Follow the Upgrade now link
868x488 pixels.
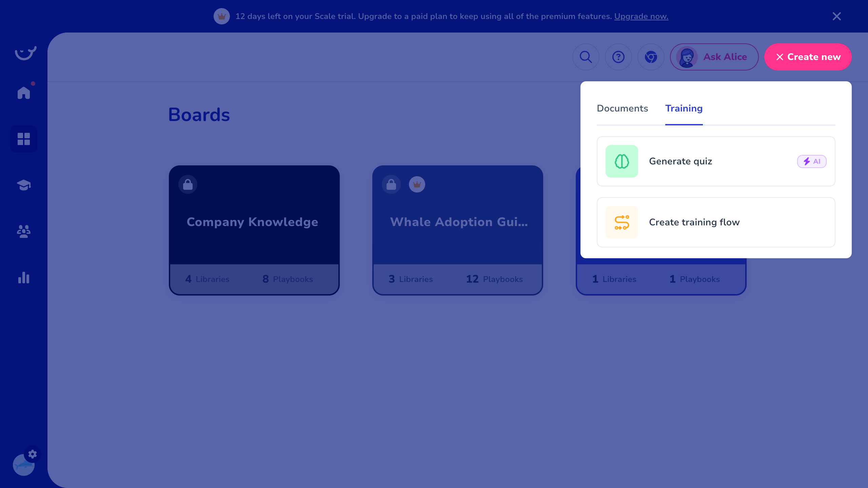[x=641, y=16]
